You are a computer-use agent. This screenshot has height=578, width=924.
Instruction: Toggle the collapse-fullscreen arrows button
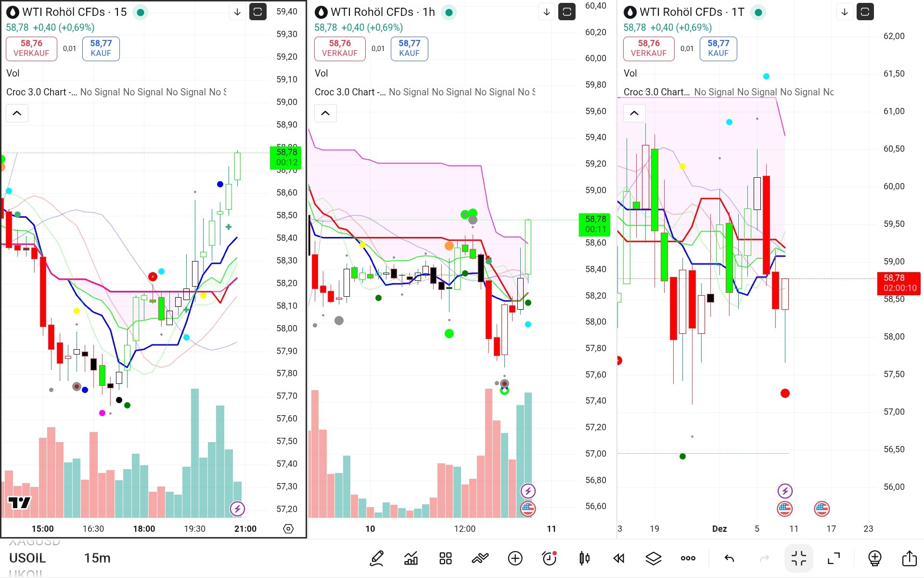pos(798,558)
